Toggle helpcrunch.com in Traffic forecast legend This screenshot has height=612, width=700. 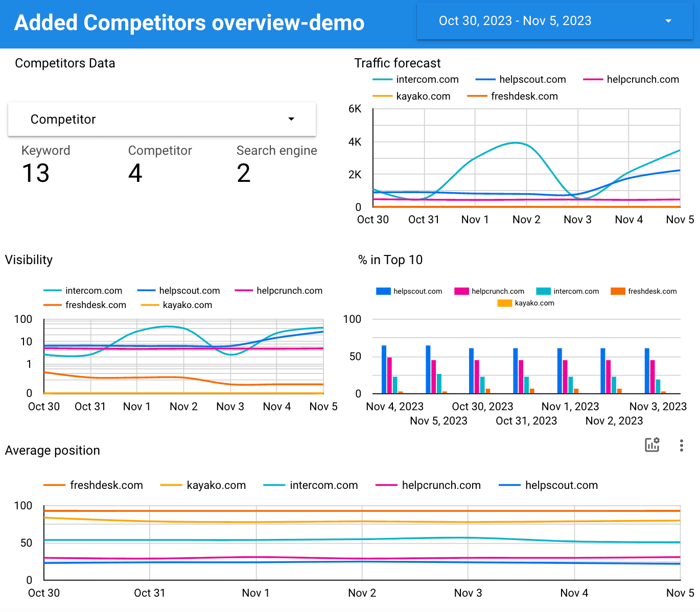pos(631,80)
